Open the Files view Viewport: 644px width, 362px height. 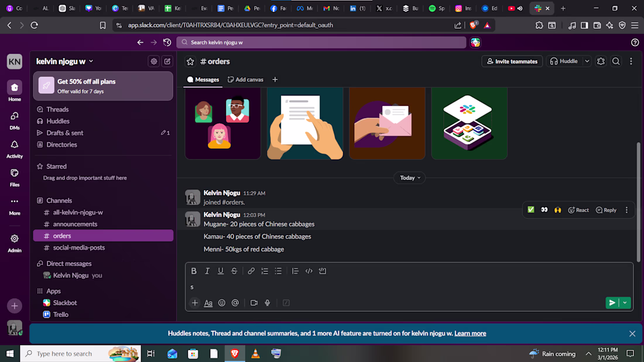15,178
